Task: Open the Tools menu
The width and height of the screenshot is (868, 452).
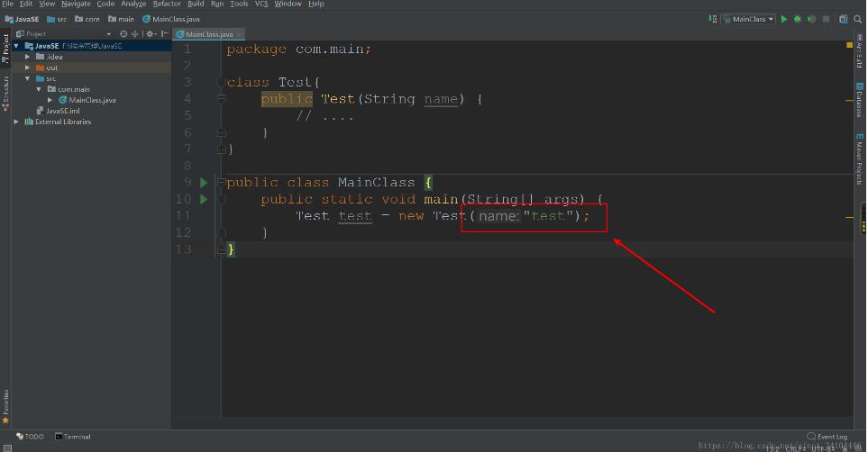Action: click(239, 4)
